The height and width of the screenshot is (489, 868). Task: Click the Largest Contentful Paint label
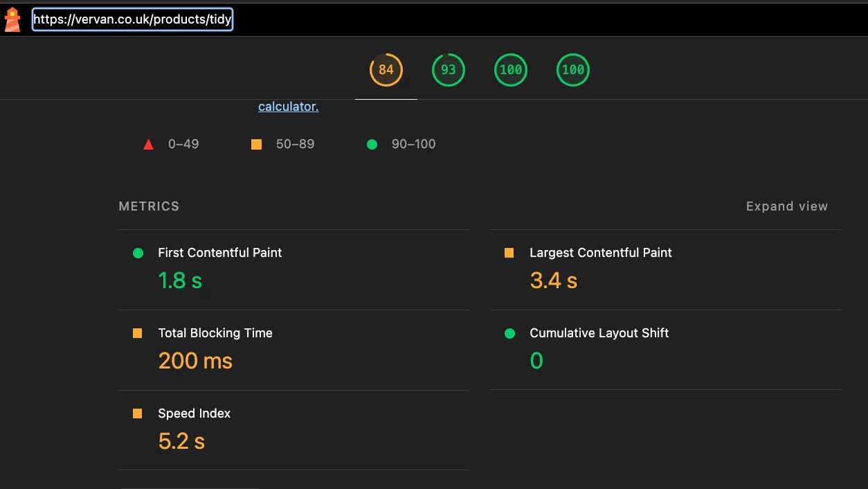(601, 253)
